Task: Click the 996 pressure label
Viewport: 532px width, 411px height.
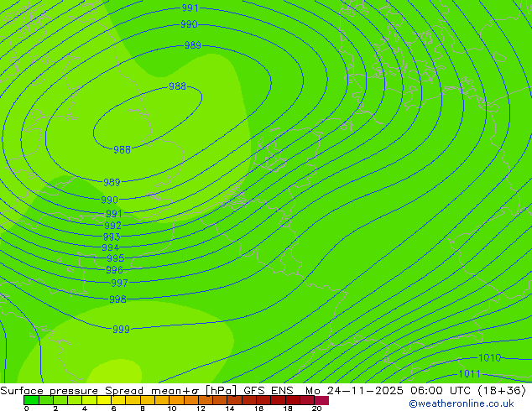Action: 114,270
